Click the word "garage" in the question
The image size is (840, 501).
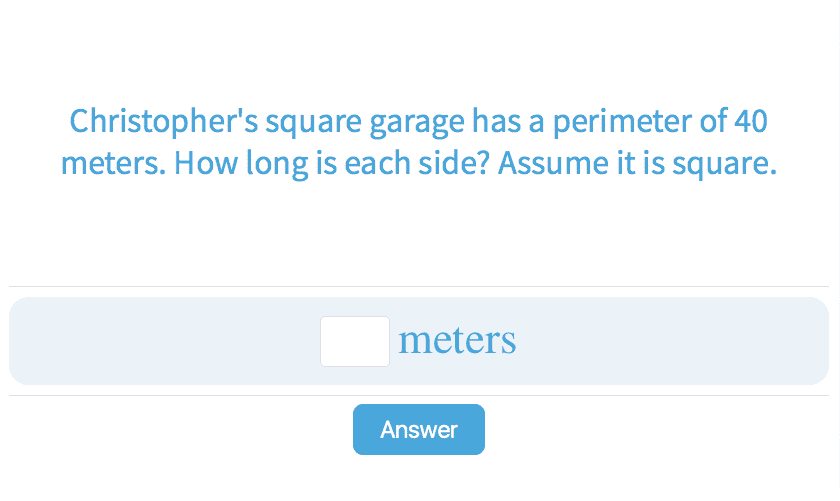(417, 123)
